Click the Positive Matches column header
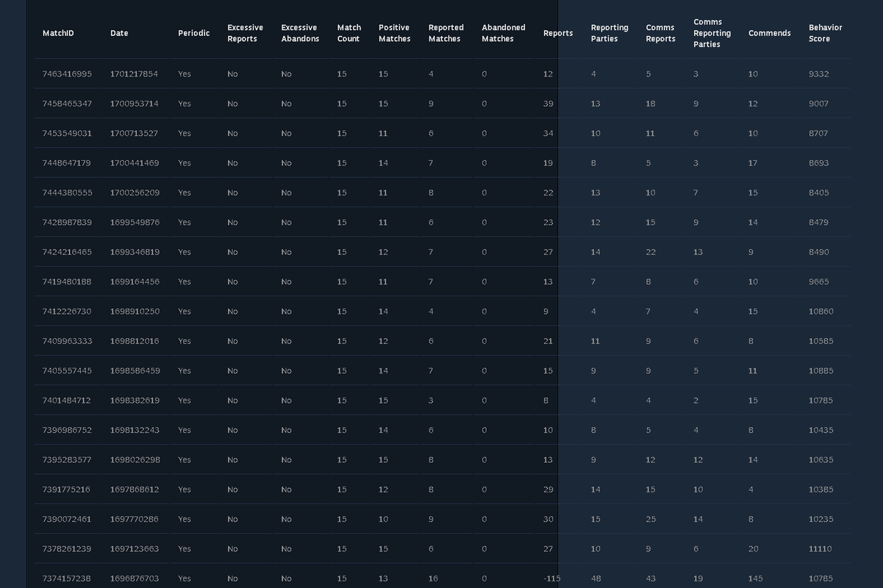This screenshot has height=588, width=883. pos(394,33)
